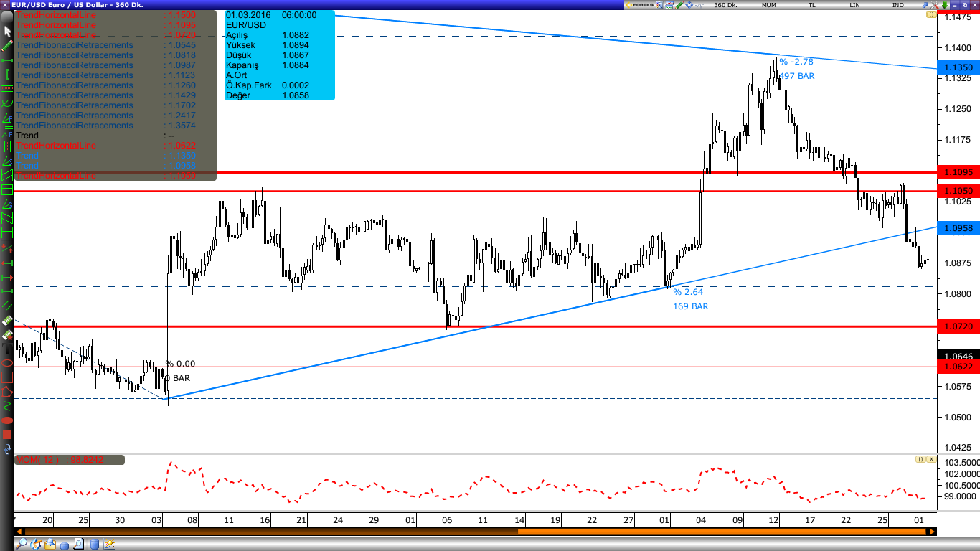Select the red rectangle outline tool
The width and height of the screenshot is (980, 551).
tap(7, 377)
